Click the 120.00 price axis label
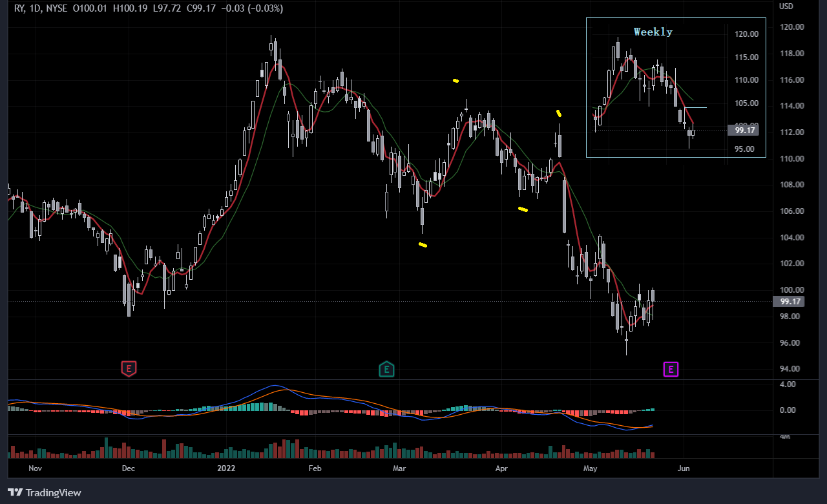The image size is (827, 504). pyautogui.click(x=791, y=27)
